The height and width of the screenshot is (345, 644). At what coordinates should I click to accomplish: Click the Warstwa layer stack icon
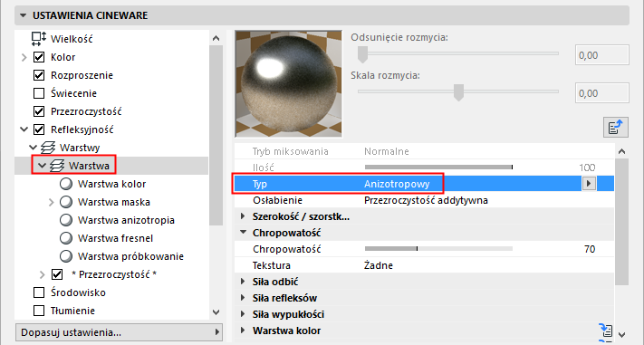click(x=57, y=166)
